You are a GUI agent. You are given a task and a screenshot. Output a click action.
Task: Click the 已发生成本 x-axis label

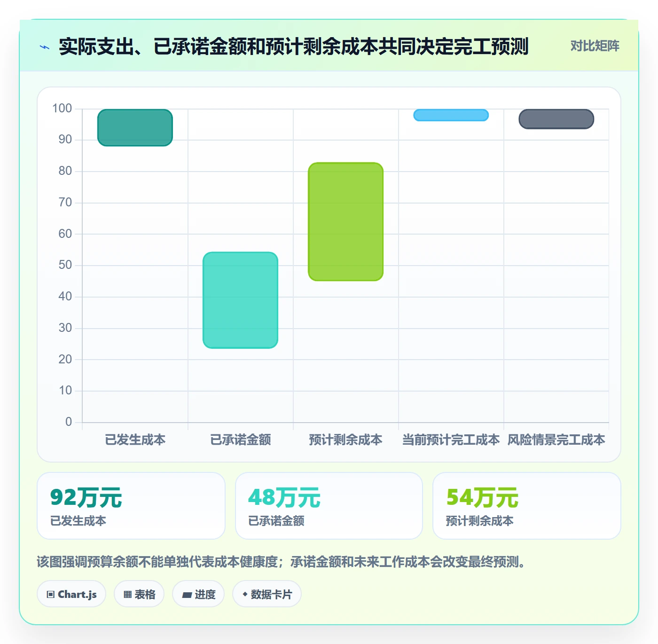coord(135,440)
